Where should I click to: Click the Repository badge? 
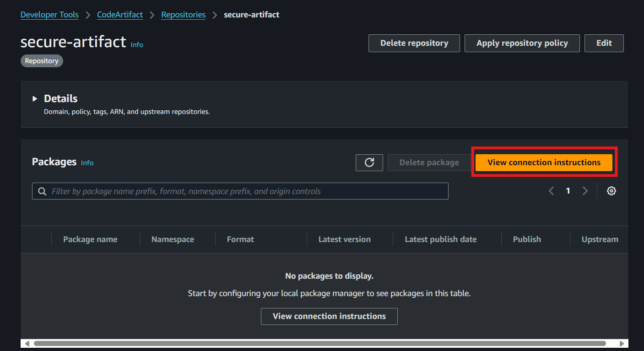coord(42,61)
